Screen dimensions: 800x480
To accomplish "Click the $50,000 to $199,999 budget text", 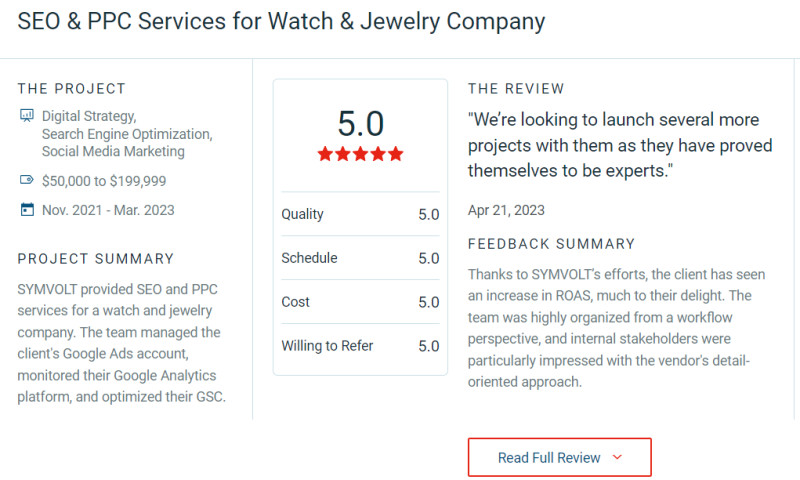I will point(104,181).
